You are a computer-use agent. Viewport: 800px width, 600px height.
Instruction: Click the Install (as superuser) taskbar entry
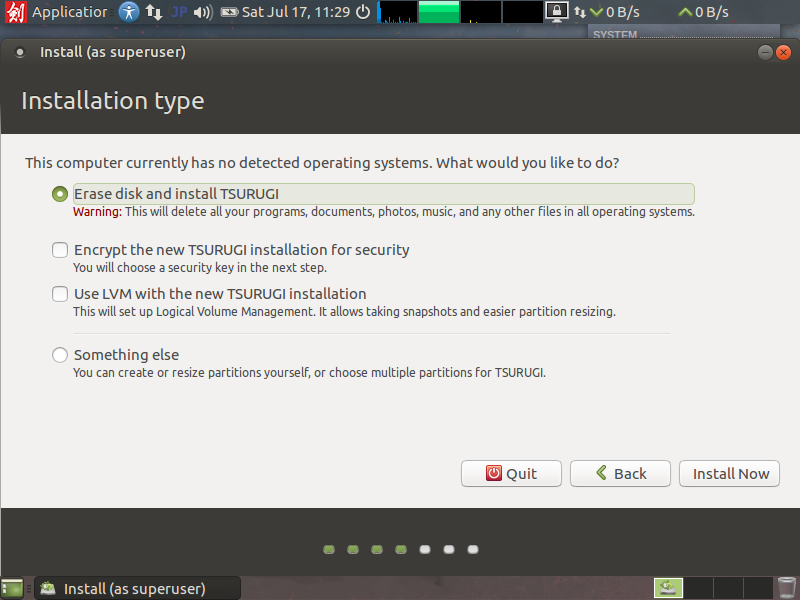coord(138,588)
